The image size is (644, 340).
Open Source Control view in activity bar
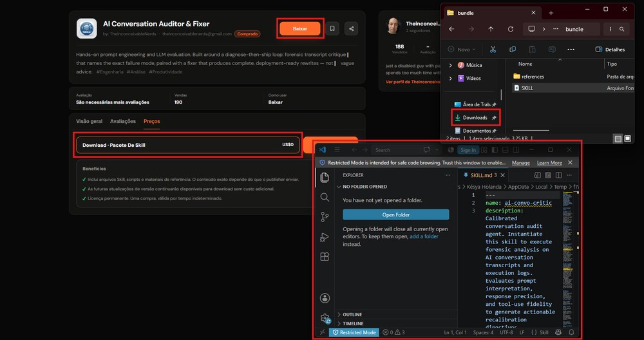pyautogui.click(x=325, y=217)
